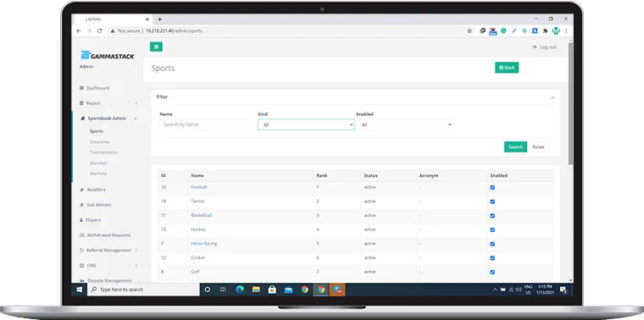Click the green Search button

click(515, 146)
